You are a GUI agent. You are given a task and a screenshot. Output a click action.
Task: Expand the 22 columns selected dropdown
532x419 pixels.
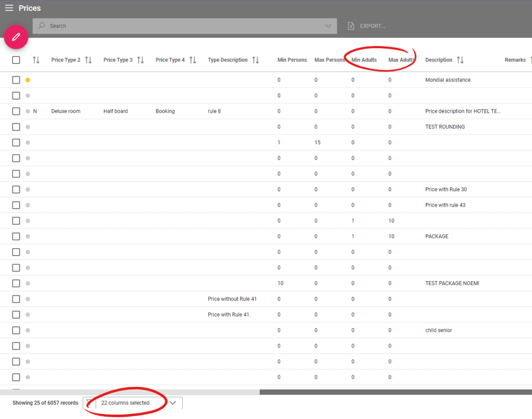point(173,403)
